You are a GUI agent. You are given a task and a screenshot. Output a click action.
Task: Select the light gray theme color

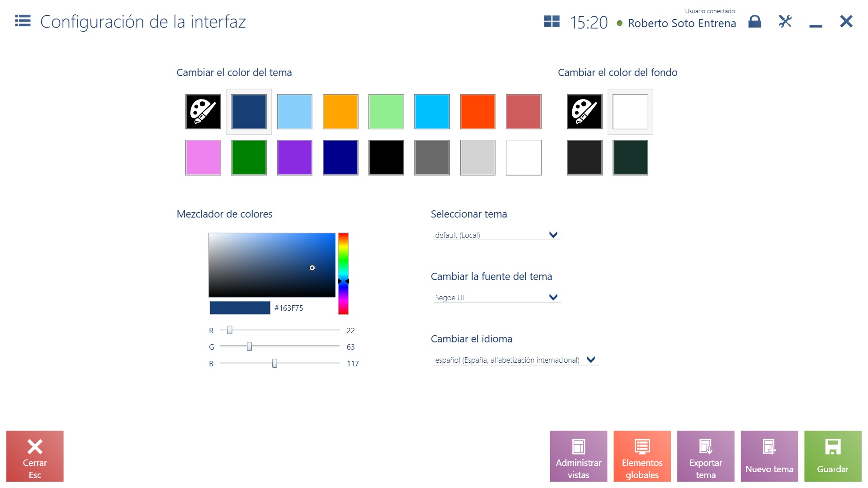tap(478, 157)
